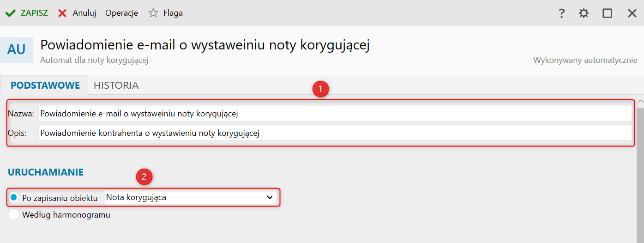The image size is (644, 243).
Task: Switch to the HISTORIA tab
Action: (116, 85)
